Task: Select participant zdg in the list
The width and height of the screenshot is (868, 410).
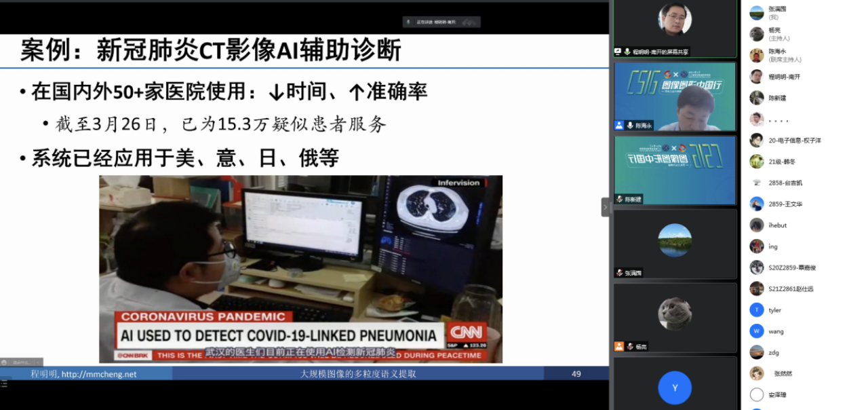Action: [773, 352]
